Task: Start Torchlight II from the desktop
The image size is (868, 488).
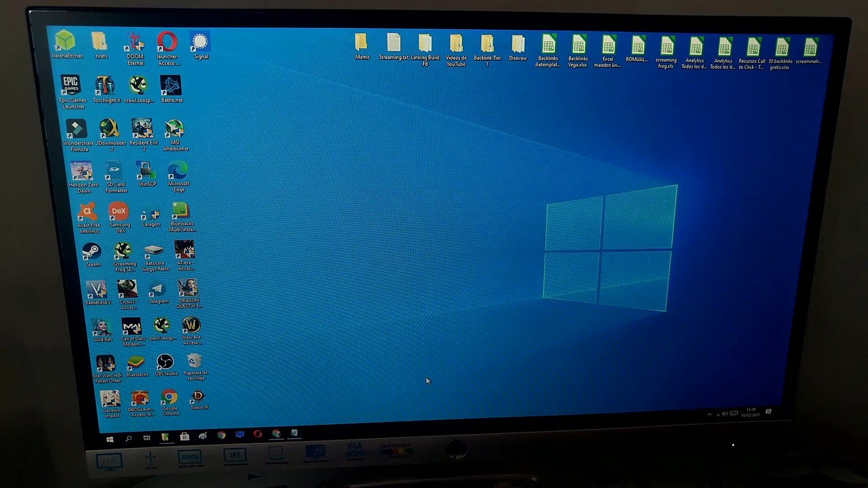Action: point(105,89)
